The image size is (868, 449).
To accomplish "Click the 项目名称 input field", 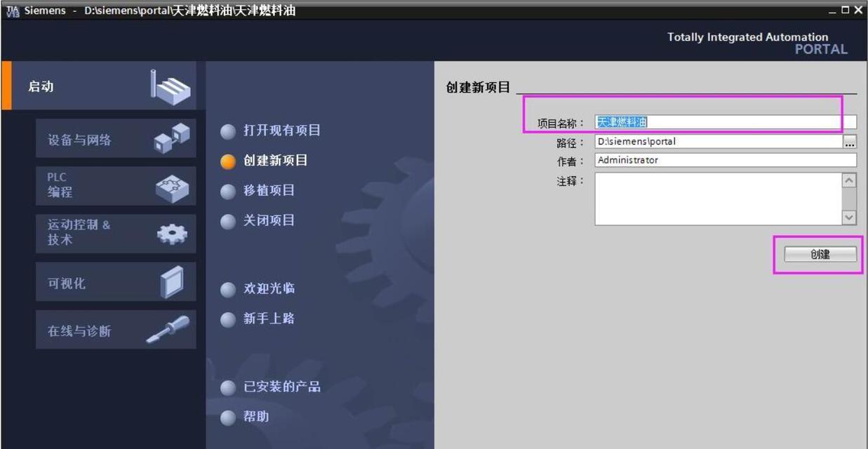I will click(726, 123).
